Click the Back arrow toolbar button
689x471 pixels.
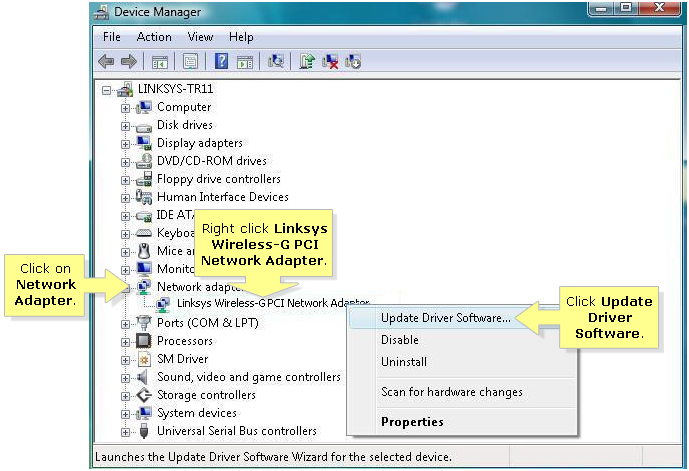coord(106,62)
